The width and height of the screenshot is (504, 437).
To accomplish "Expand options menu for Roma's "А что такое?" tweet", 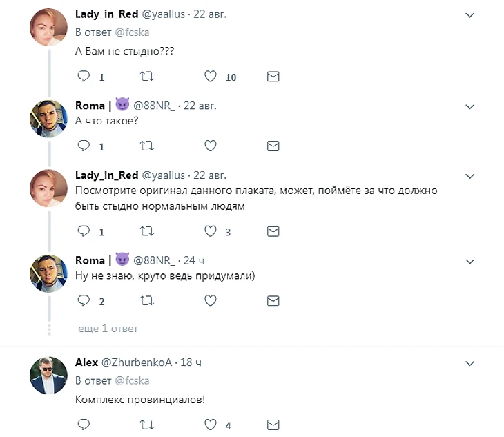I will click(x=470, y=106).
